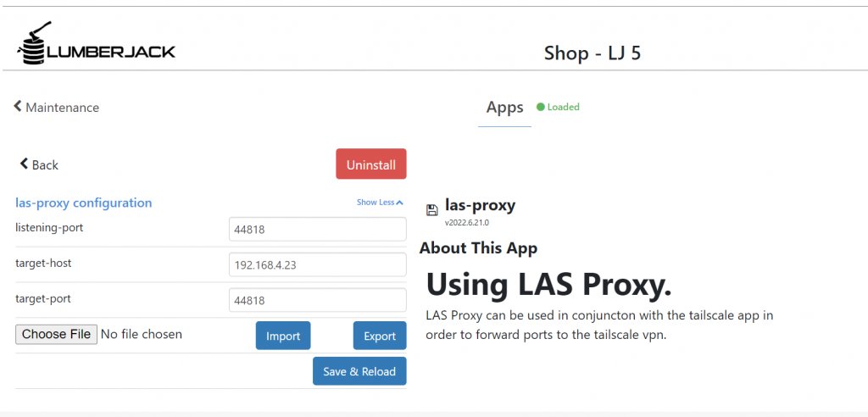Viewport: 868px width, 417px height.
Task: Click the Lumberjack logo
Action: [x=96, y=43]
